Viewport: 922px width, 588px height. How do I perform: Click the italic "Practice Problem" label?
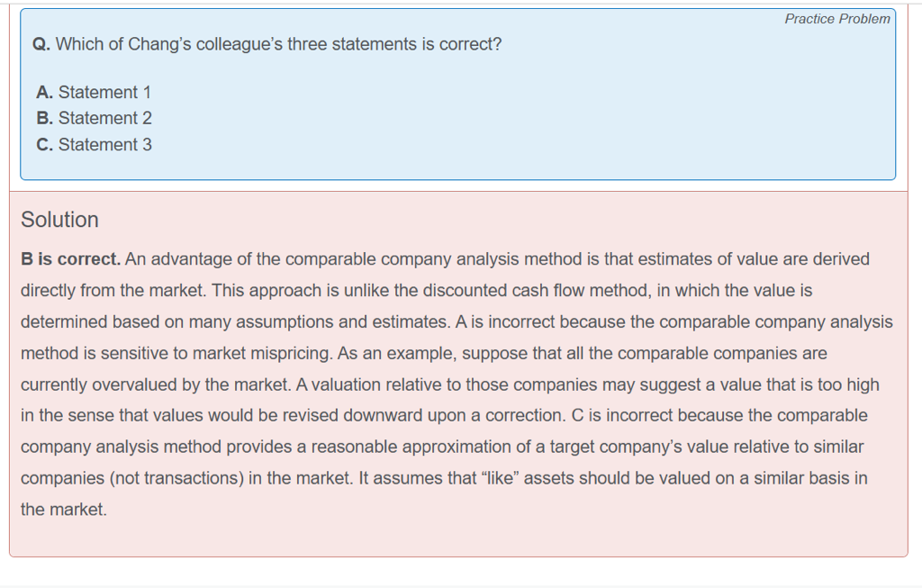click(x=836, y=19)
